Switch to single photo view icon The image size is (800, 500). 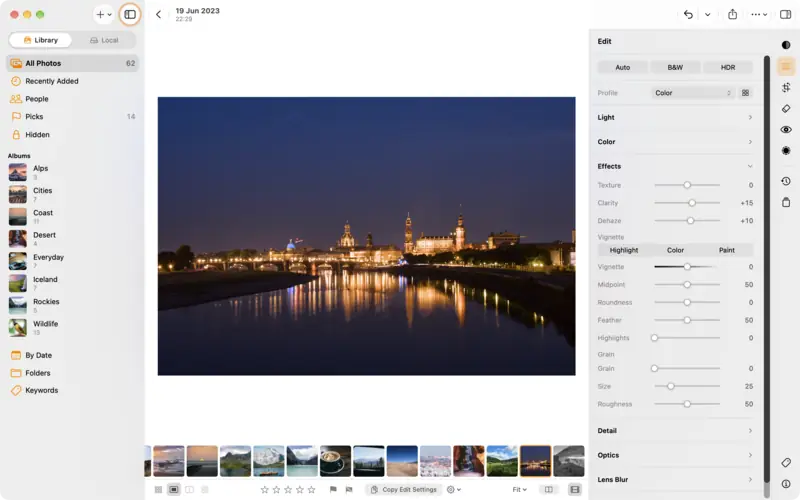click(174, 489)
